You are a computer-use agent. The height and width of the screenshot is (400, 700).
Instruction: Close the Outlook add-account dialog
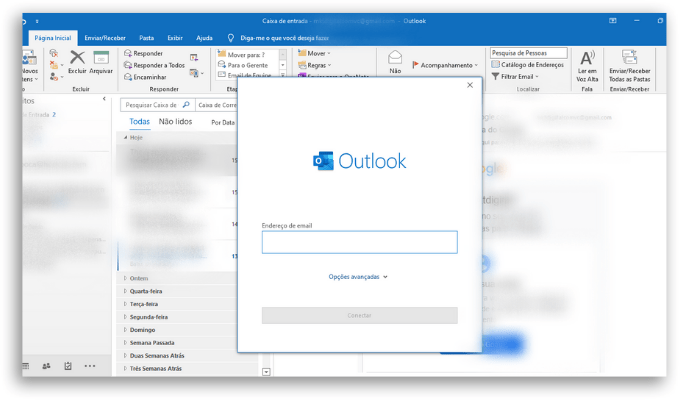470,85
